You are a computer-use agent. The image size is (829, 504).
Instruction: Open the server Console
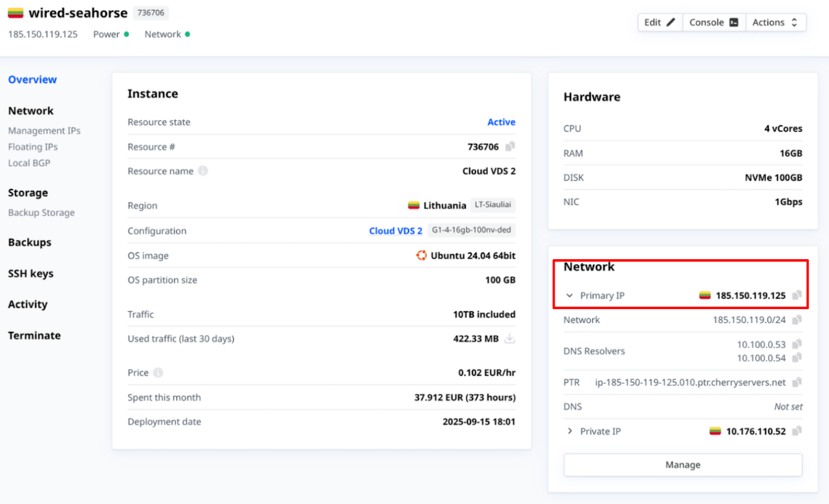(714, 22)
